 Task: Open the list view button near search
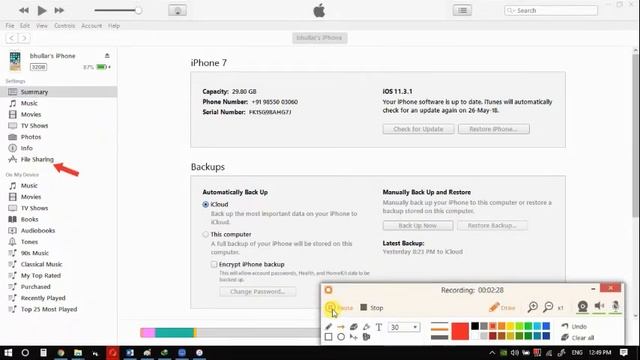point(462,10)
